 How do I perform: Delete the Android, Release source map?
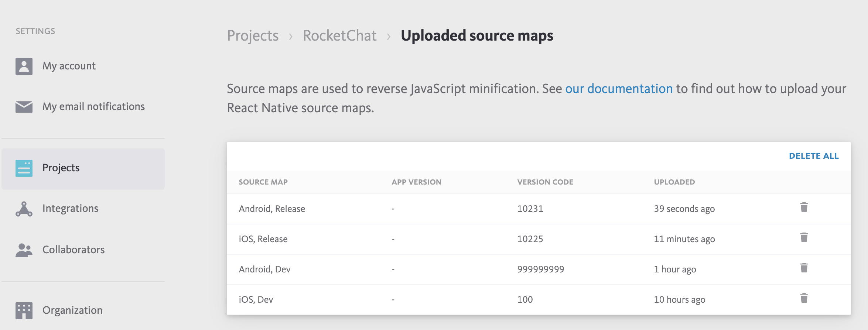[804, 207]
